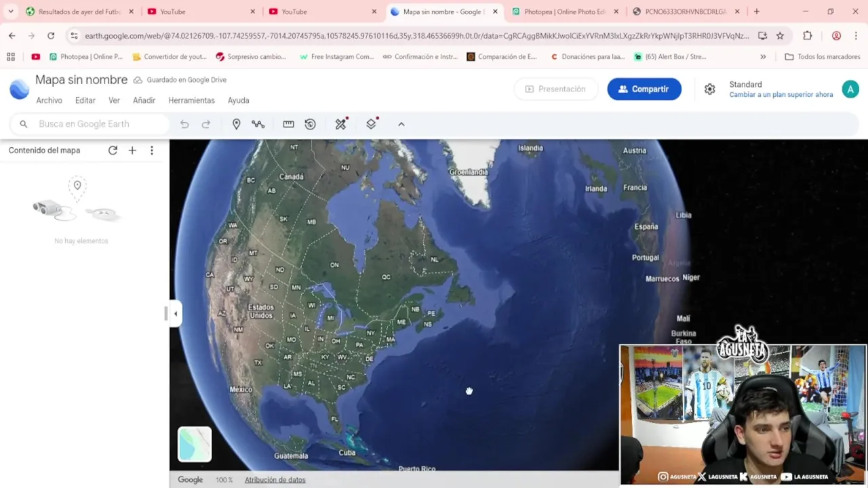Open the Archivo menu
Image resolution: width=868 pixels, height=488 pixels.
tap(50, 100)
